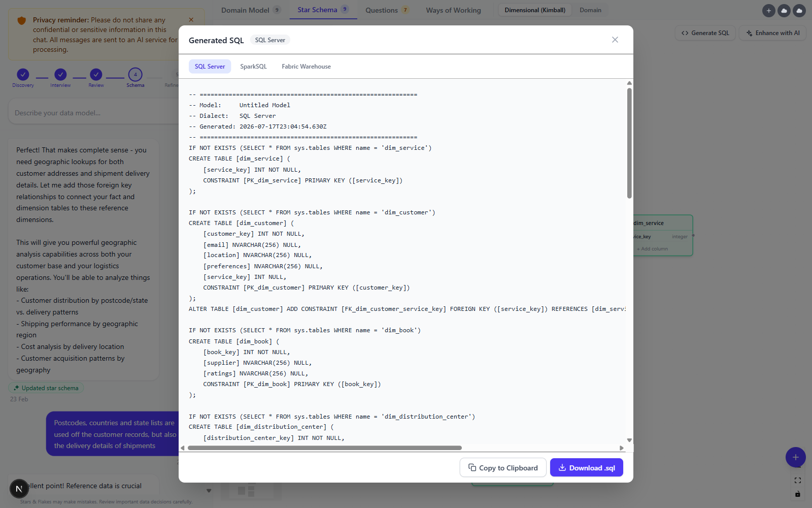Click the Generate SQL button on the canvas toolbar
The image size is (812, 508).
click(x=705, y=33)
